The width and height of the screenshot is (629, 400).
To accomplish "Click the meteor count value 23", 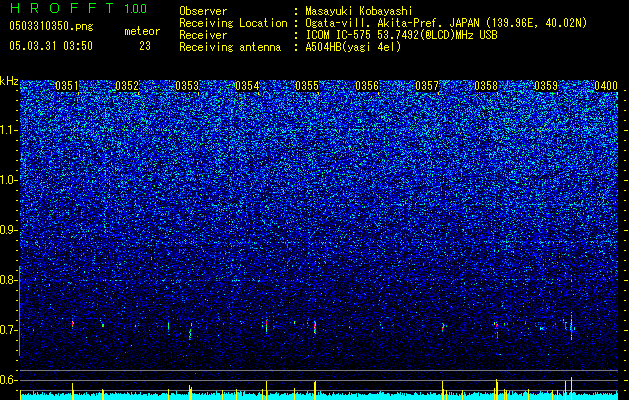I will [x=145, y=46].
